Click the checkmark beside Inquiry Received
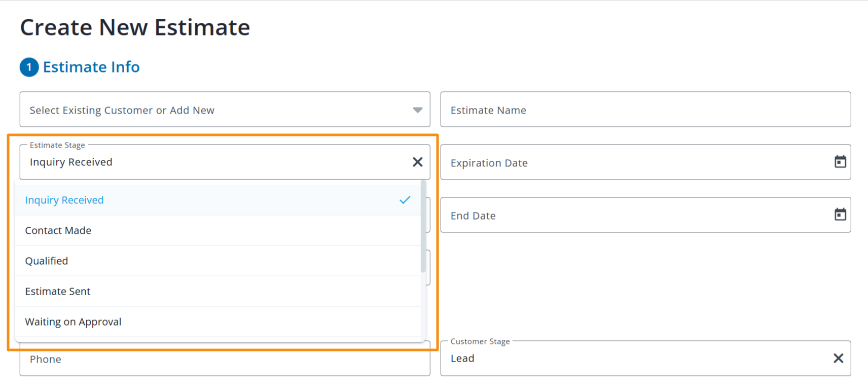This screenshot has width=868, height=388. coord(405,200)
